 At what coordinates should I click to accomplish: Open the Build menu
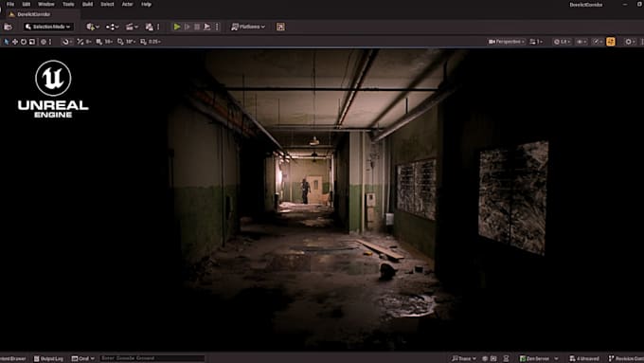(x=87, y=4)
